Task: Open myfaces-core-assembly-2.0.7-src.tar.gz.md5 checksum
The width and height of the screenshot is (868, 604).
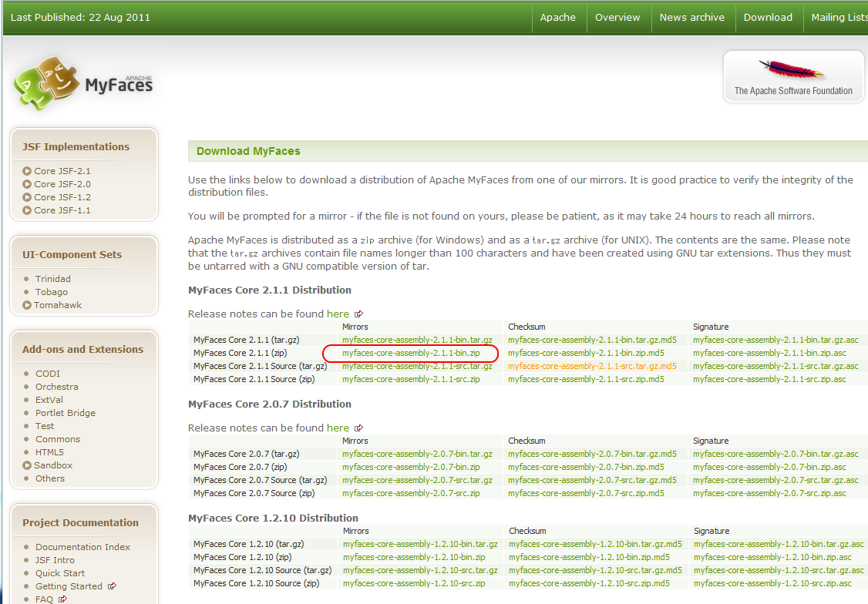Action: click(x=592, y=480)
